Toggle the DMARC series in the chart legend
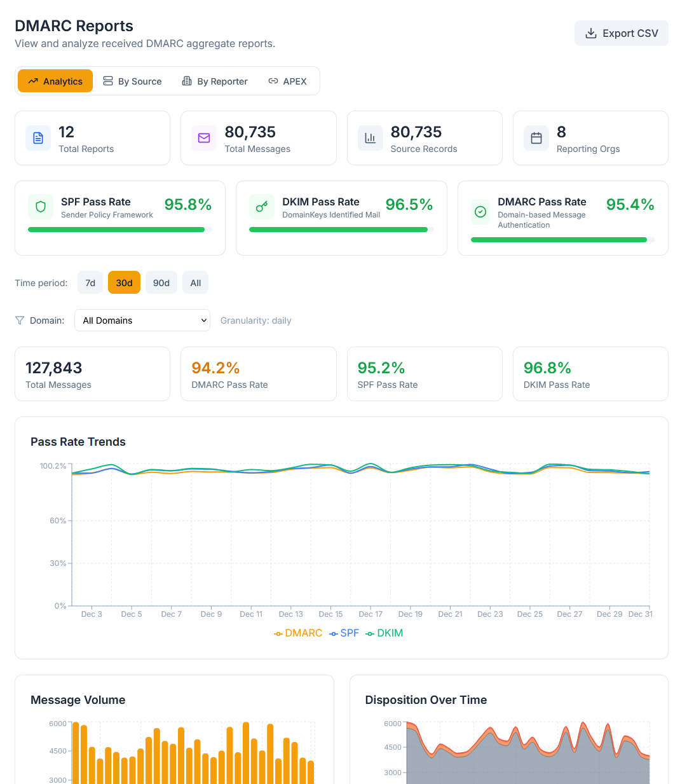Viewport: 680px width, 784px height. (x=297, y=633)
